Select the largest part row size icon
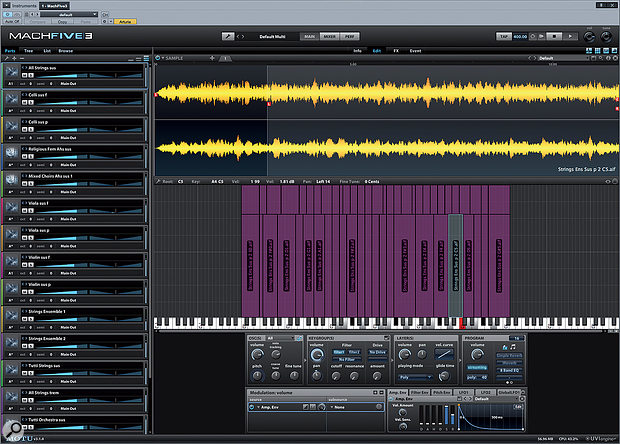Viewport: 620px width, 444px height. coord(146,58)
